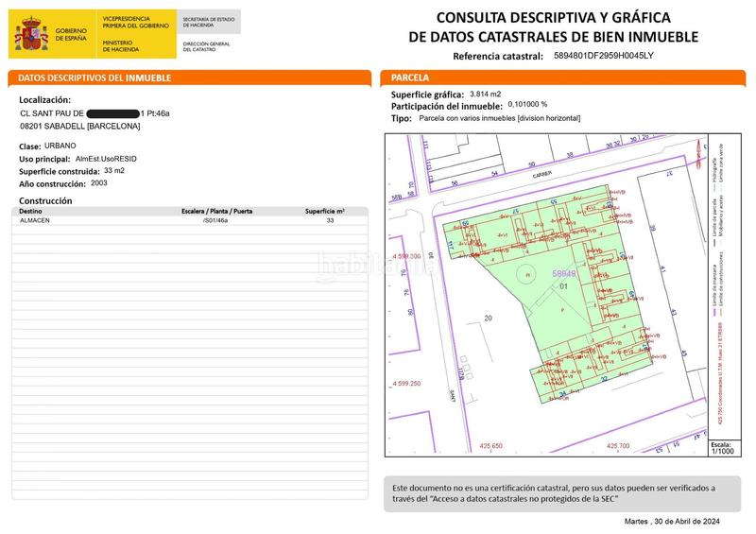The image size is (756, 534).
Task: Click the Destino column header
Action: click(31, 212)
